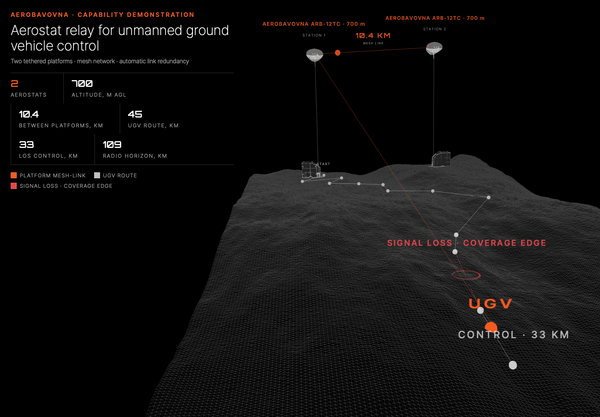This screenshot has height=417, width=600.
Task: Click the '2 AEROSTATS' stat
Action: pyautogui.click(x=29, y=88)
